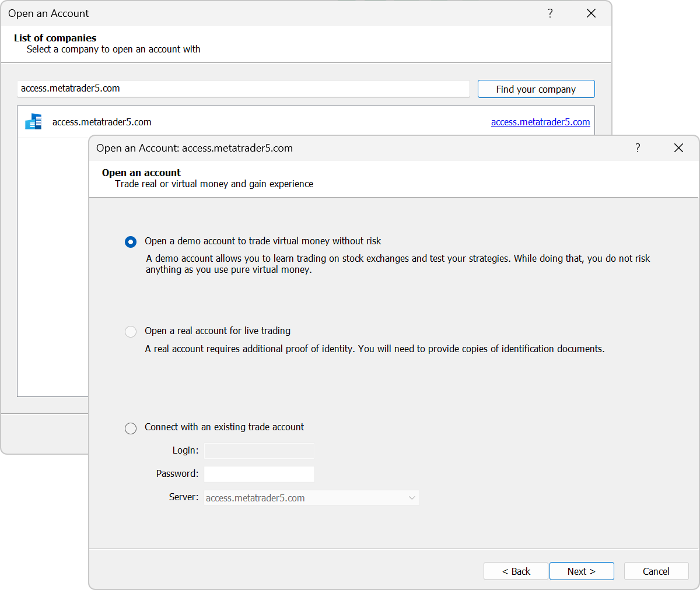This screenshot has width=700, height=590.
Task: Close the front Open an Account dialog
Action: (678, 148)
